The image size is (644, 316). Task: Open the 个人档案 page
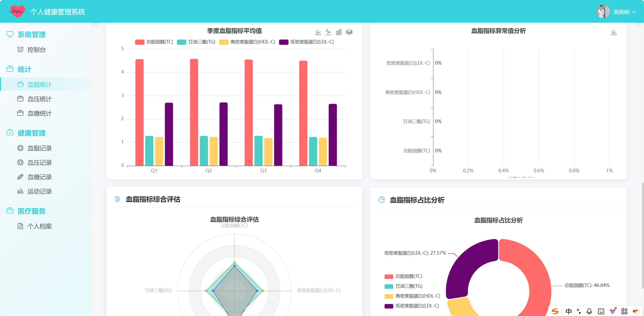[45, 226]
